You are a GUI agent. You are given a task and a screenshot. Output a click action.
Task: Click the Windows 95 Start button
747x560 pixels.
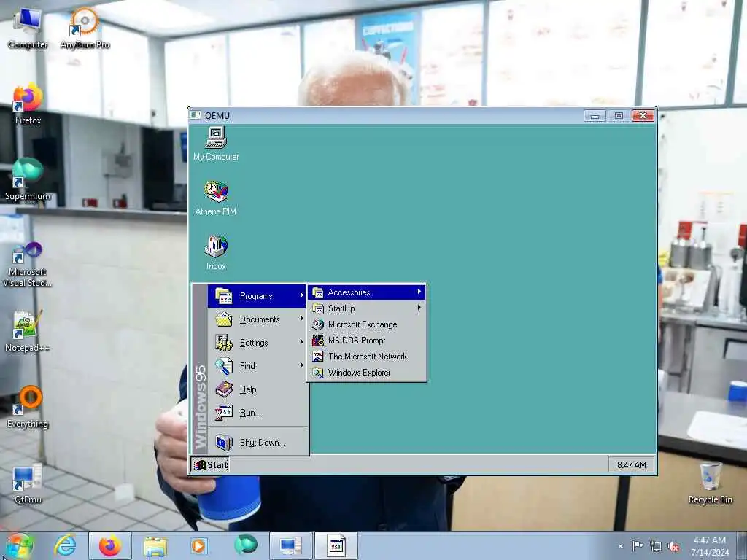click(x=210, y=464)
